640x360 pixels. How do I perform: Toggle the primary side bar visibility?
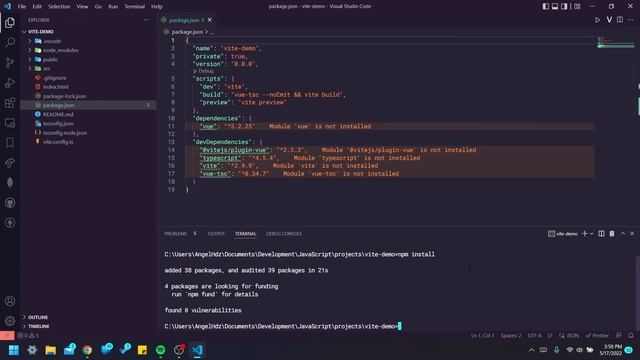coord(546,6)
